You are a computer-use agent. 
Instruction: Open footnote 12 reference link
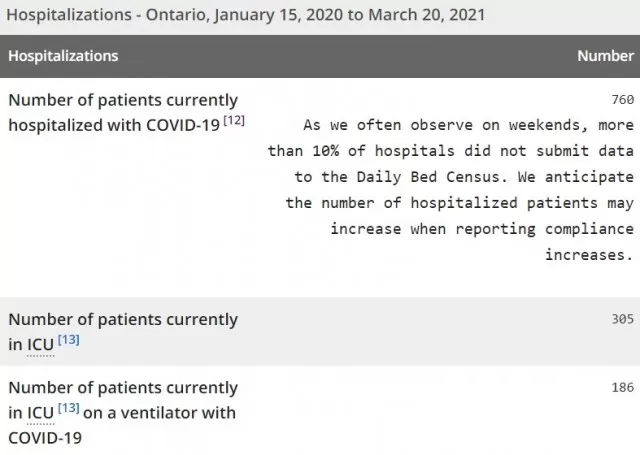point(234,121)
